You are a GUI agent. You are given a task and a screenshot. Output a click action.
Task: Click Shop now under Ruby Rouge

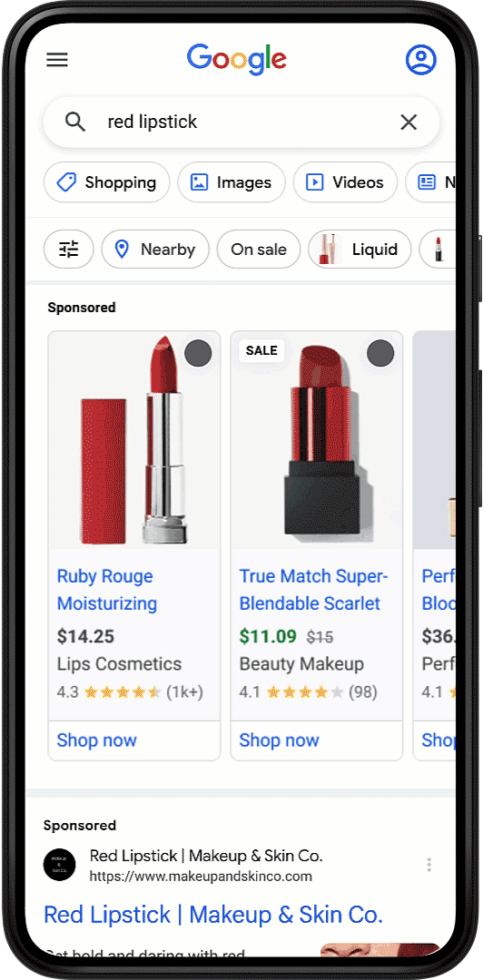tap(96, 740)
